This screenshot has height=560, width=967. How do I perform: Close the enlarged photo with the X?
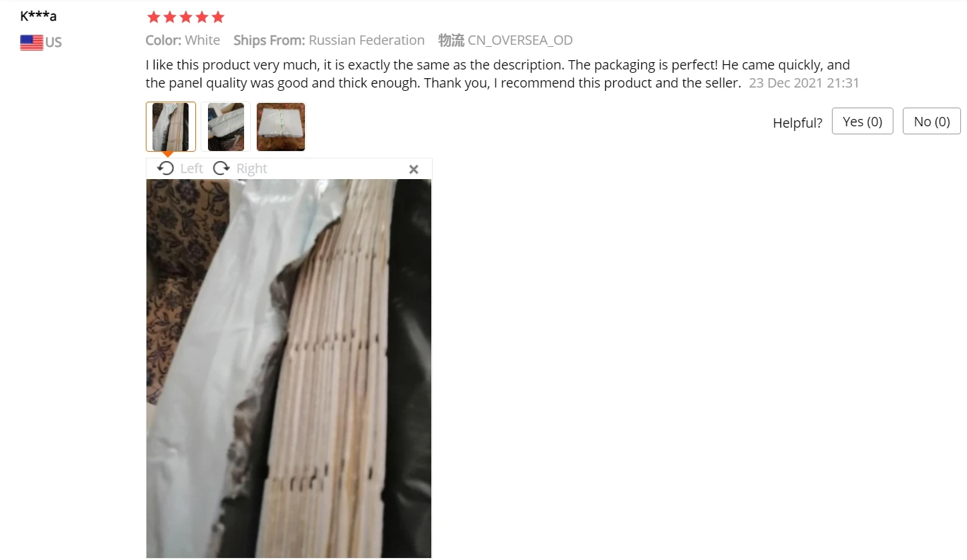(x=414, y=169)
